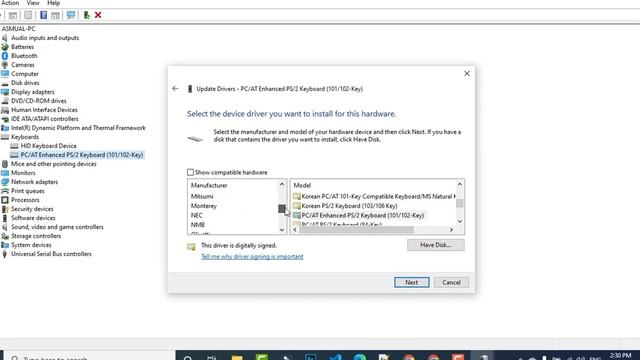Click the Manufacturer list scroll up arrow
The height and width of the screenshot is (360, 640).
(282, 184)
